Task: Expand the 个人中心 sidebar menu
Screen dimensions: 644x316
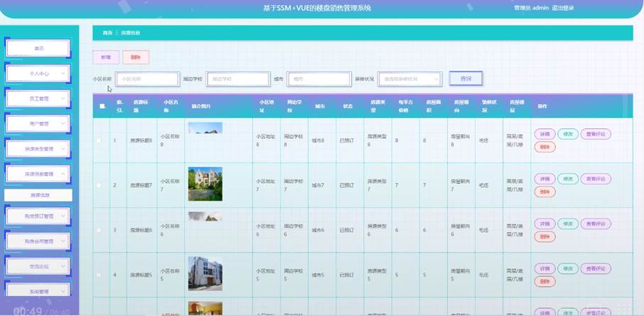Action: pos(38,73)
